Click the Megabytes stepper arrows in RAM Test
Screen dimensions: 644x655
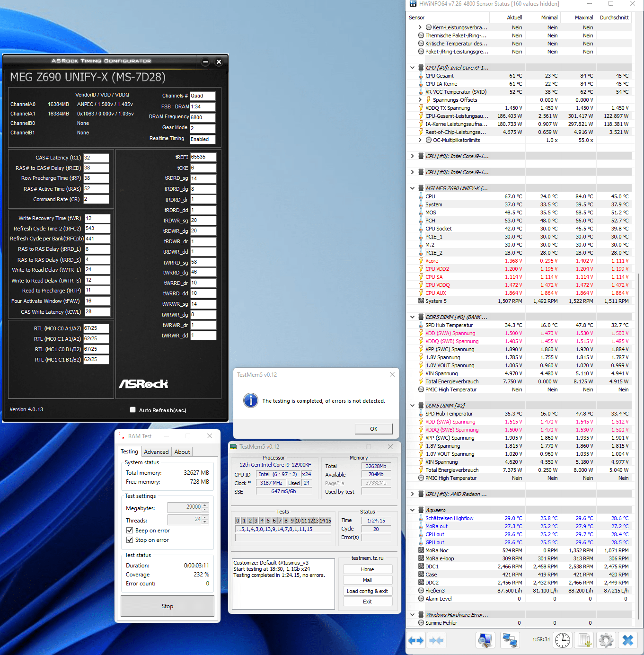pos(205,507)
